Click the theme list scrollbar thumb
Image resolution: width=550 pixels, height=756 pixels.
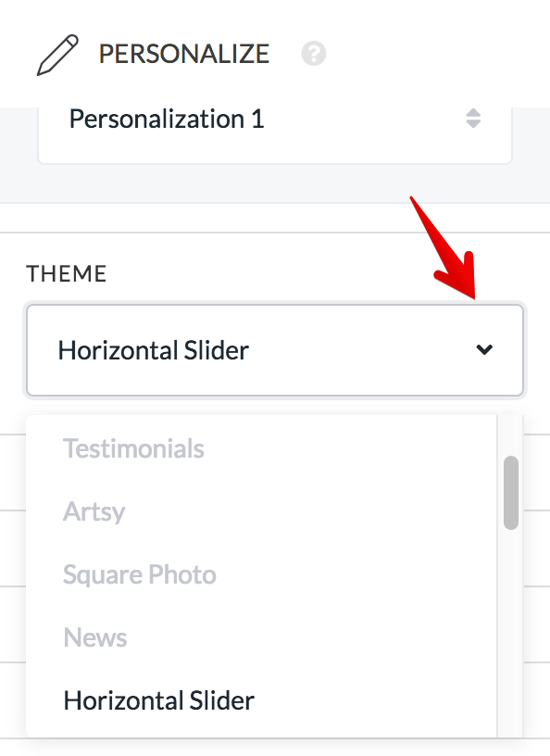pos(511,493)
